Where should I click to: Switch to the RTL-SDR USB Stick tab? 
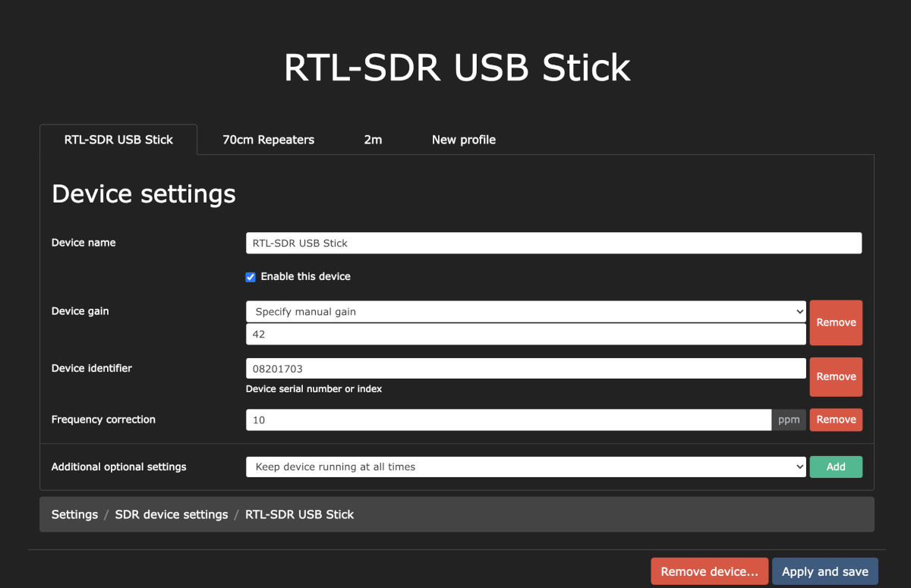coord(118,140)
